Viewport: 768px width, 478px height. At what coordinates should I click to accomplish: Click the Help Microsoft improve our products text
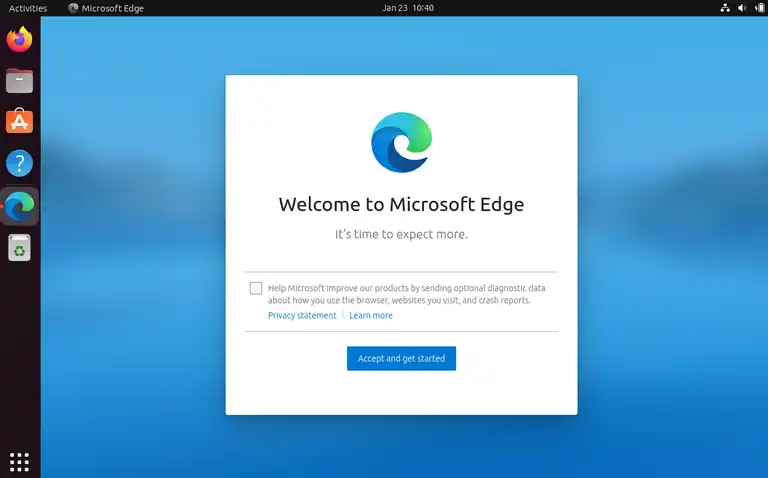pyautogui.click(x=407, y=294)
